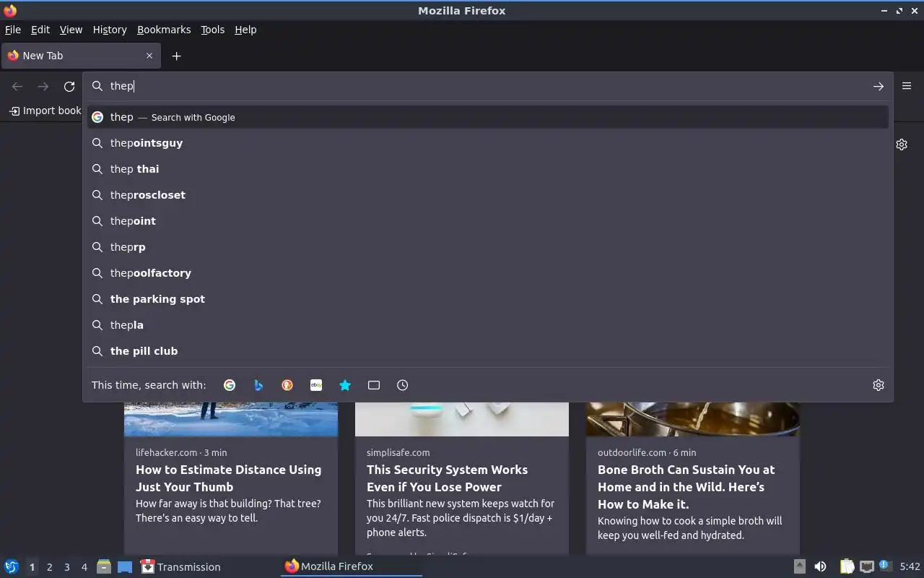Open the Bookmarks menu
This screenshot has width=924, height=578.
tap(164, 30)
